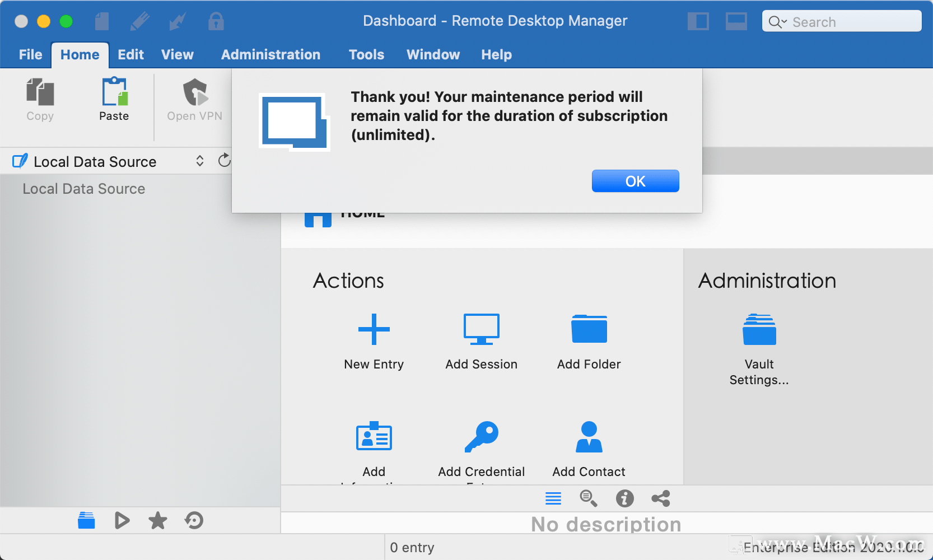
Task: Dismiss the maintenance dialog with OK
Action: pos(635,181)
